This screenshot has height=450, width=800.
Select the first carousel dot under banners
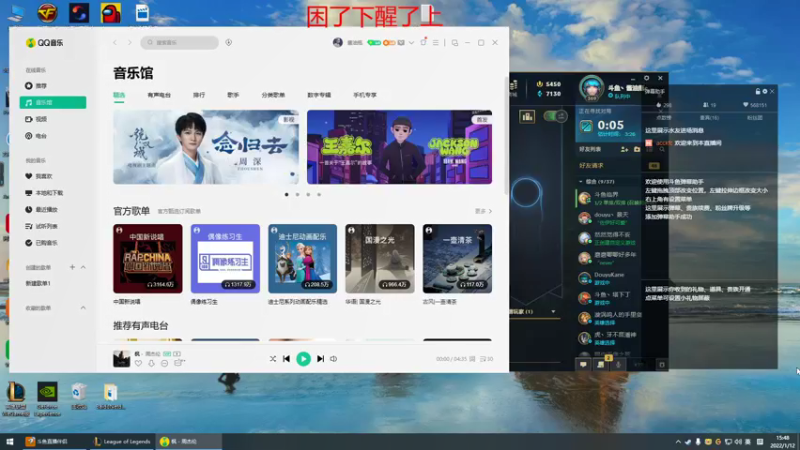(287, 194)
